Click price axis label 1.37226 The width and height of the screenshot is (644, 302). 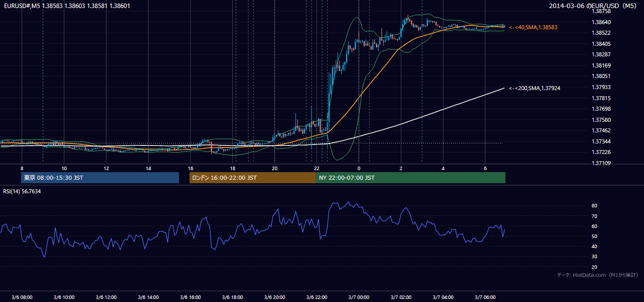pyautogui.click(x=601, y=152)
